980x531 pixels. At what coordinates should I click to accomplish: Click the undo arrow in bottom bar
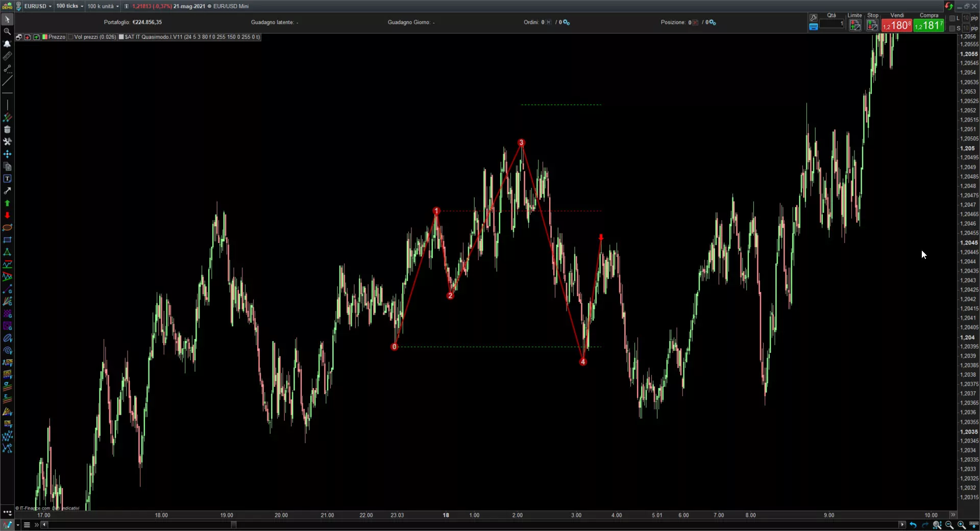(x=913, y=525)
